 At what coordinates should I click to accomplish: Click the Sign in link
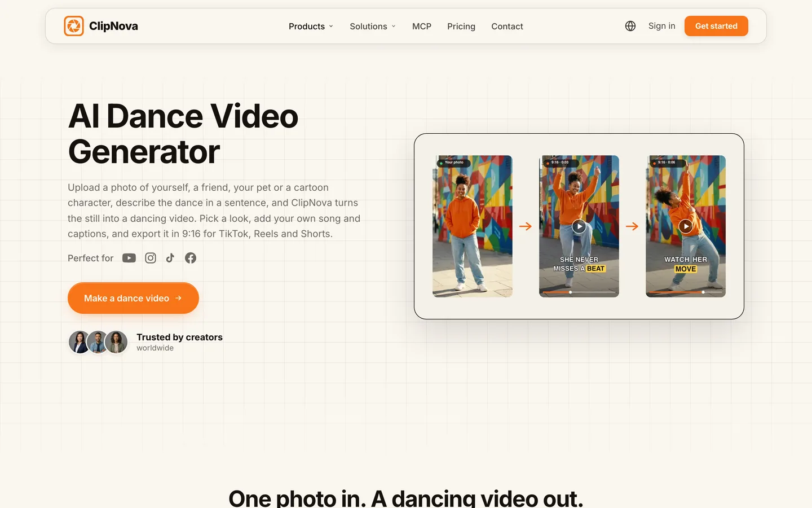661,26
